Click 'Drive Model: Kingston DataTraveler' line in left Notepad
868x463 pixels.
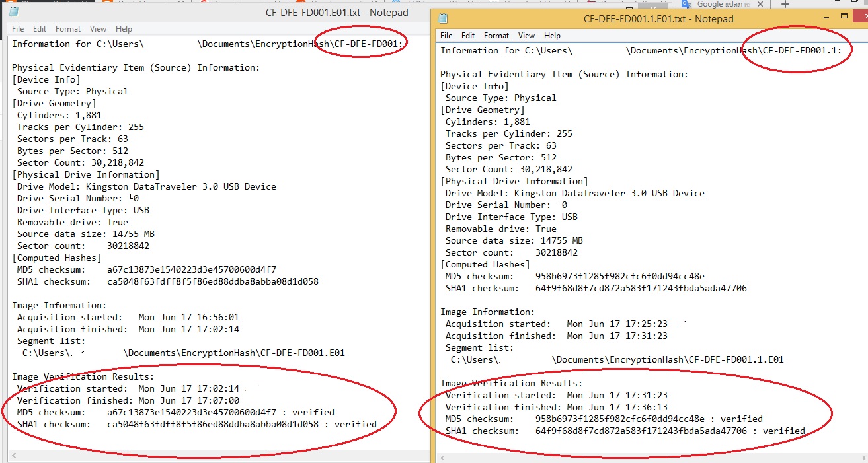coord(147,186)
